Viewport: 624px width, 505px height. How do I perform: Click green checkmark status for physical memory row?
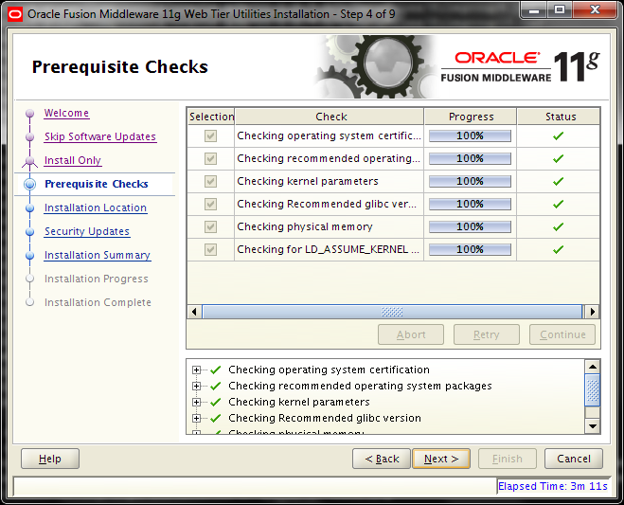click(558, 227)
